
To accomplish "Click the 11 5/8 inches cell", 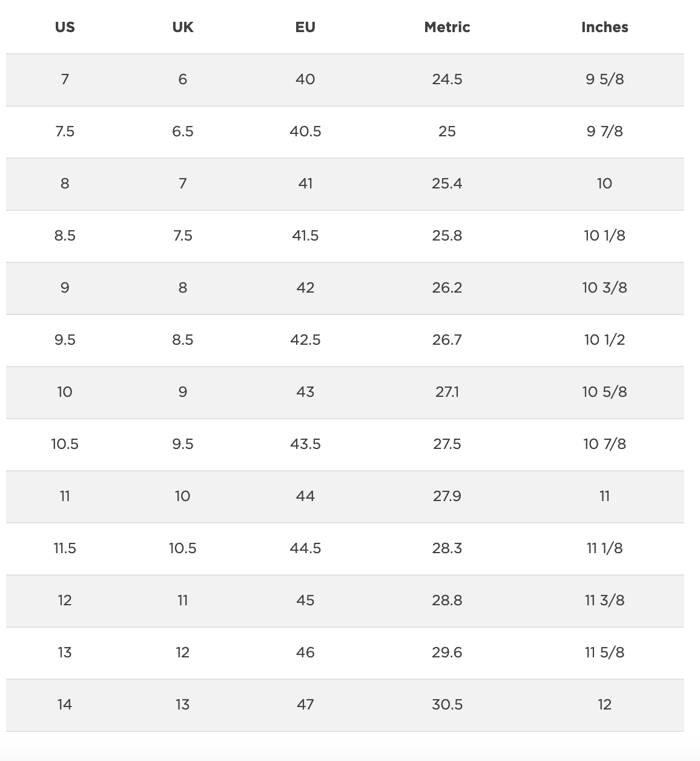I will pyautogui.click(x=604, y=653).
